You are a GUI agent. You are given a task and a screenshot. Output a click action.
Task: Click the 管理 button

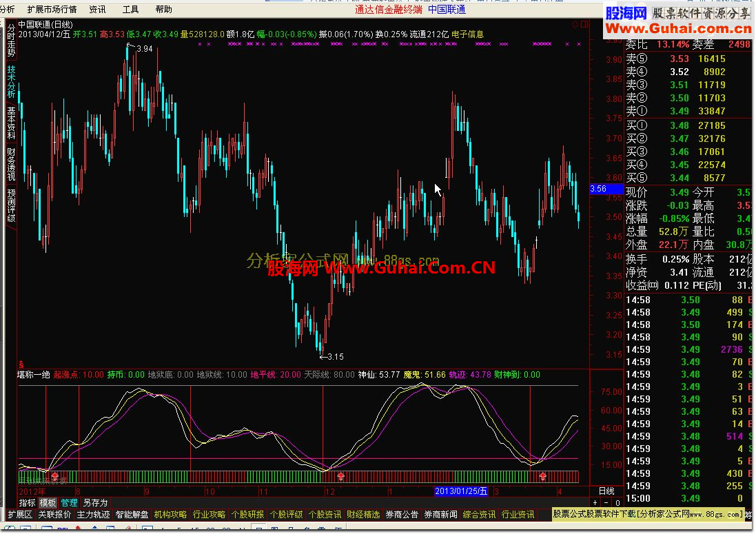pos(69,503)
